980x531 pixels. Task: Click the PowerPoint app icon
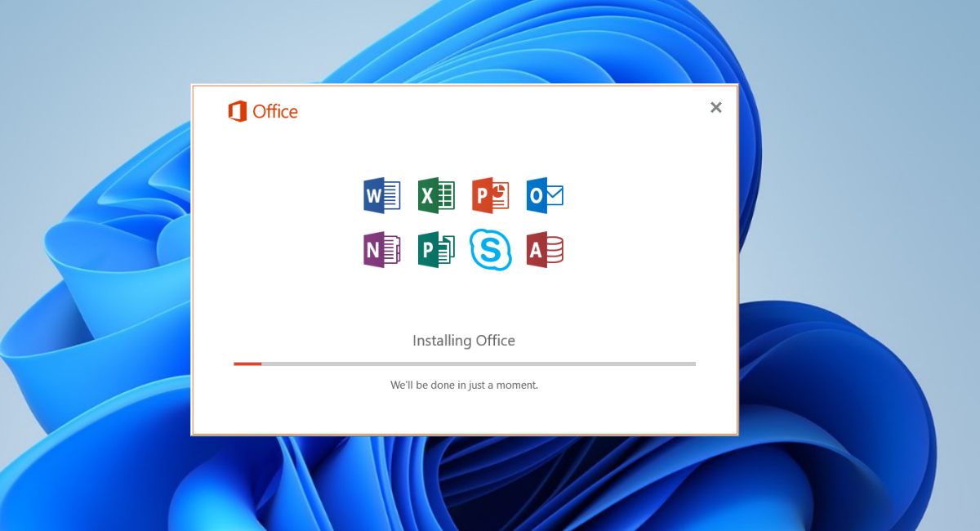pos(490,195)
